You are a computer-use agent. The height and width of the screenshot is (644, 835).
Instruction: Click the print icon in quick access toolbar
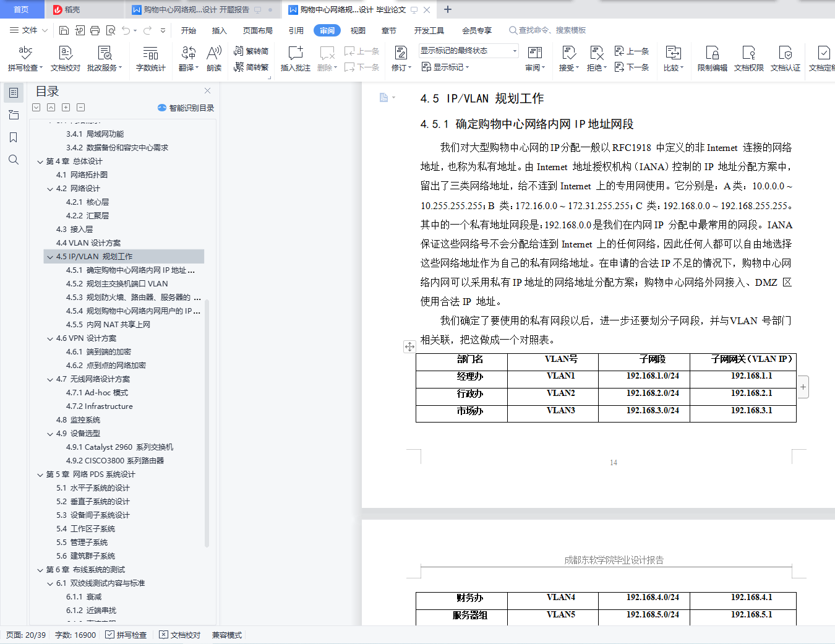point(95,30)
